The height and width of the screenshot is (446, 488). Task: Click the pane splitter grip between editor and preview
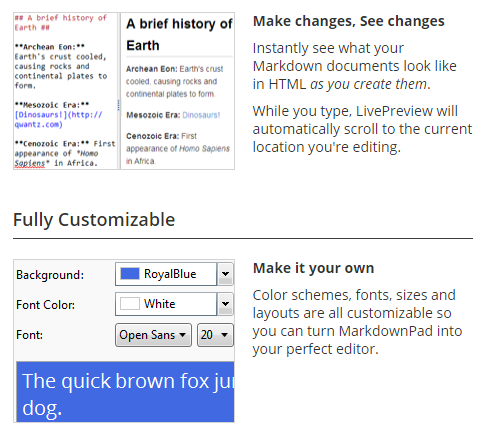(x=118, y=105)
